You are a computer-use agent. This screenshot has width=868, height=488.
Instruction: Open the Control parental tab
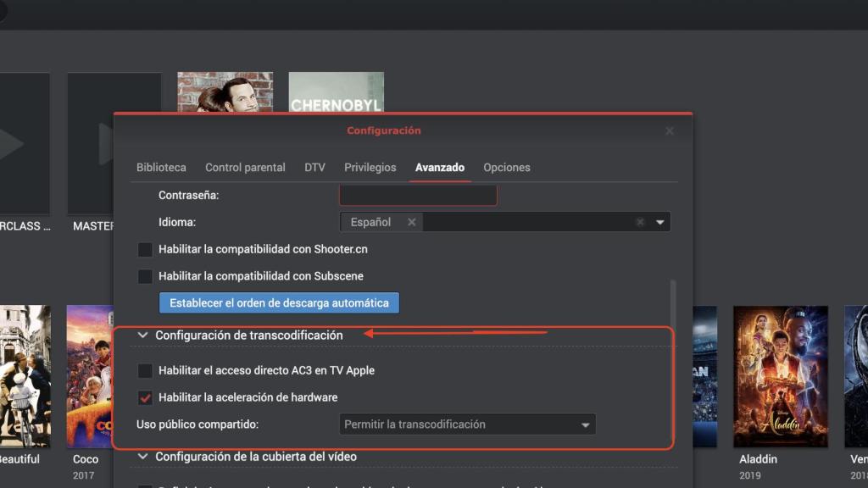pyautogui.click(x=245, y=167)
